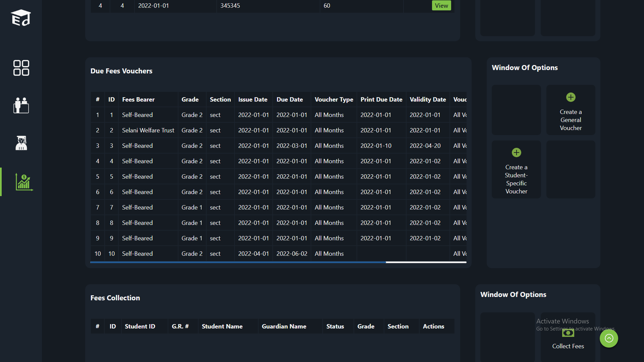Select the Selani Welfare Trust voucher row

[148, 130]
